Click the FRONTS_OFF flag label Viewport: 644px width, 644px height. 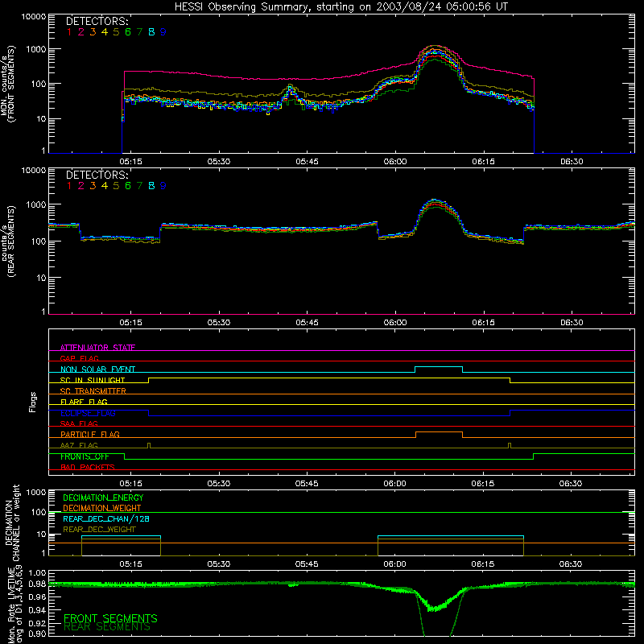tap(85, 456)
